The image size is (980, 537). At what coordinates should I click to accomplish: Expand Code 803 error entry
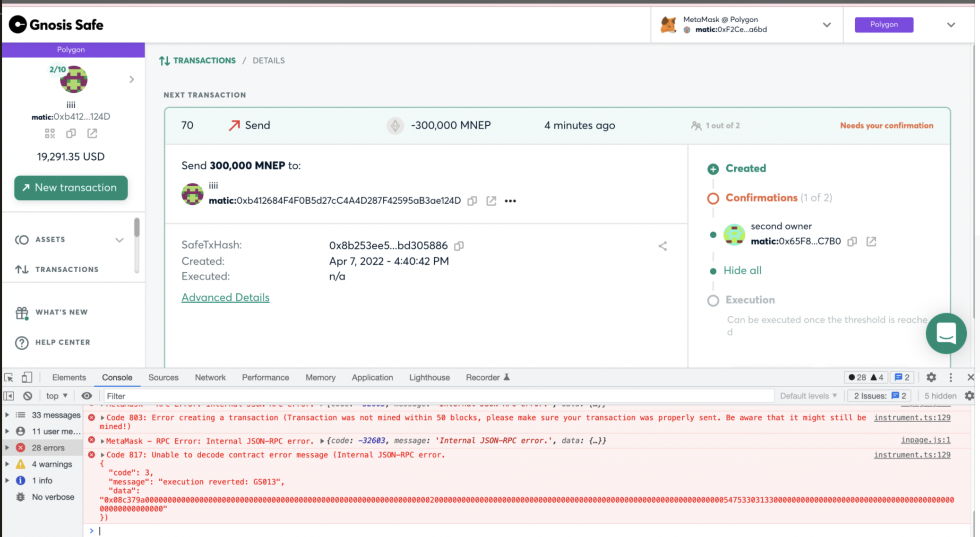pos(103,418)
